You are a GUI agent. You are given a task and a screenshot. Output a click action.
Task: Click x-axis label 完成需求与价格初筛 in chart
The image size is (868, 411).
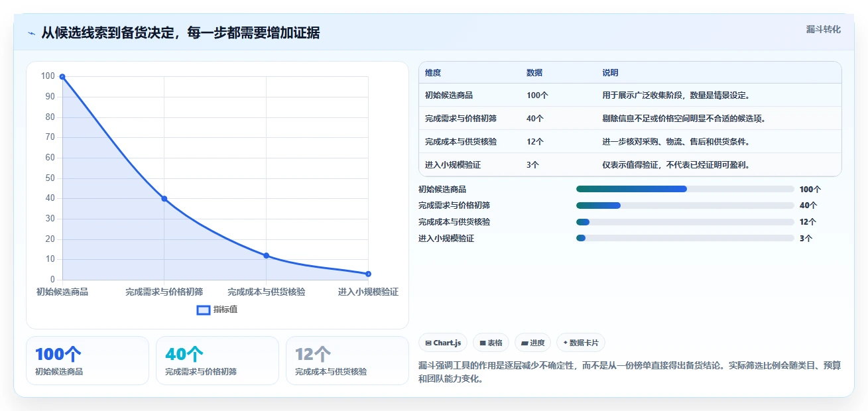pos(164,292)
